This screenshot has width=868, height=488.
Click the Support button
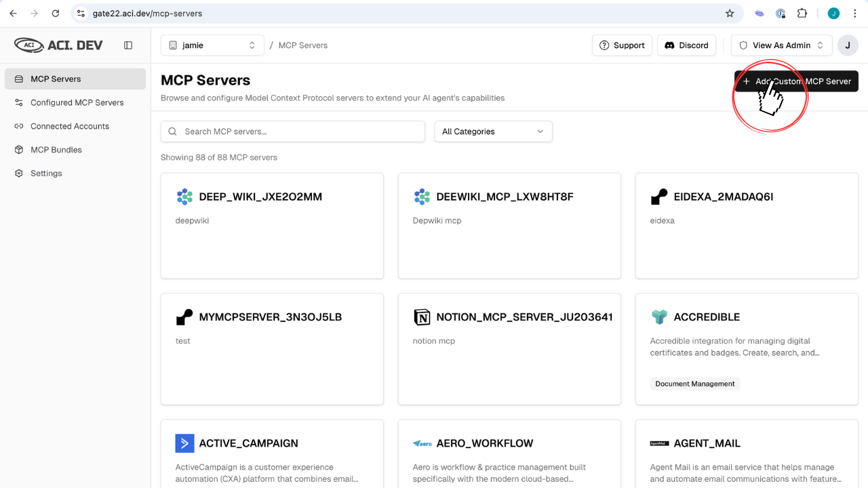(622, 45)
